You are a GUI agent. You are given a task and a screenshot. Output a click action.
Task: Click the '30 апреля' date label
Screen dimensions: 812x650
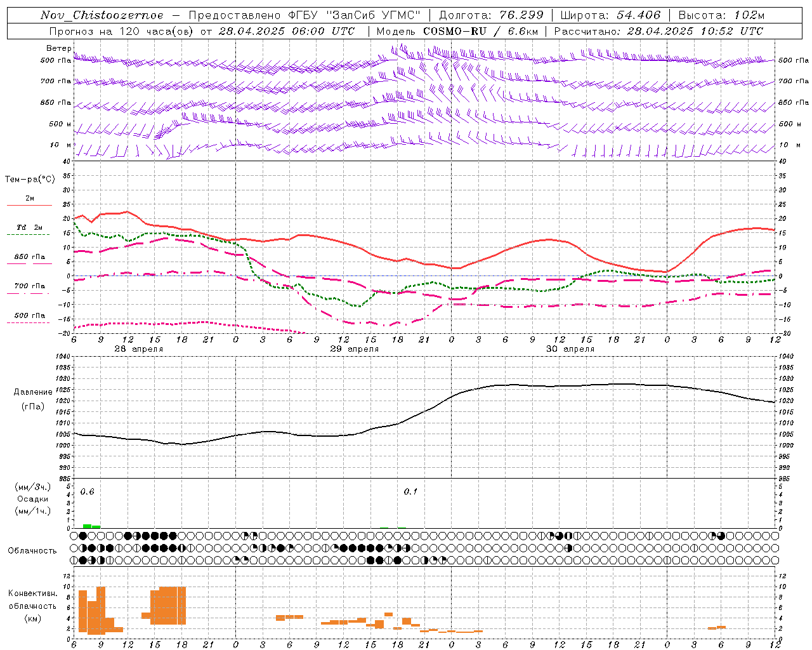(570, 349)
